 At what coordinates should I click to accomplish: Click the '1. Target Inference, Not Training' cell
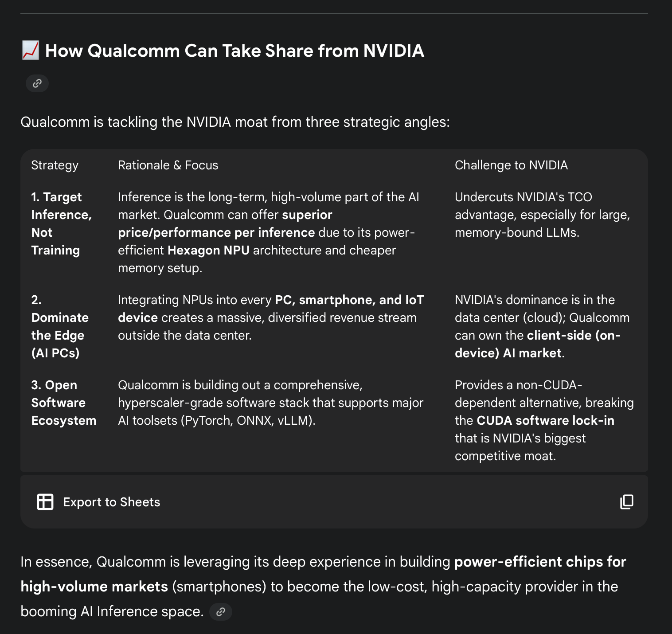62,223
